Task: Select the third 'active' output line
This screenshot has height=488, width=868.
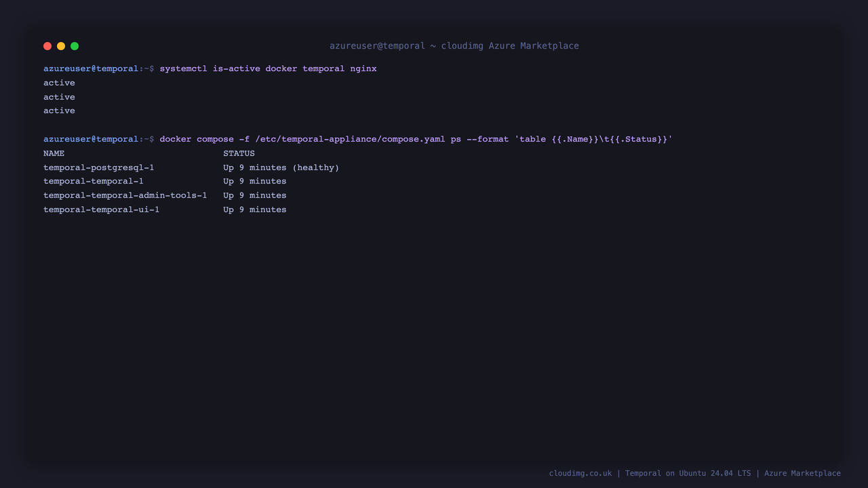Action: pyautogui.click(x=59, y=110)
